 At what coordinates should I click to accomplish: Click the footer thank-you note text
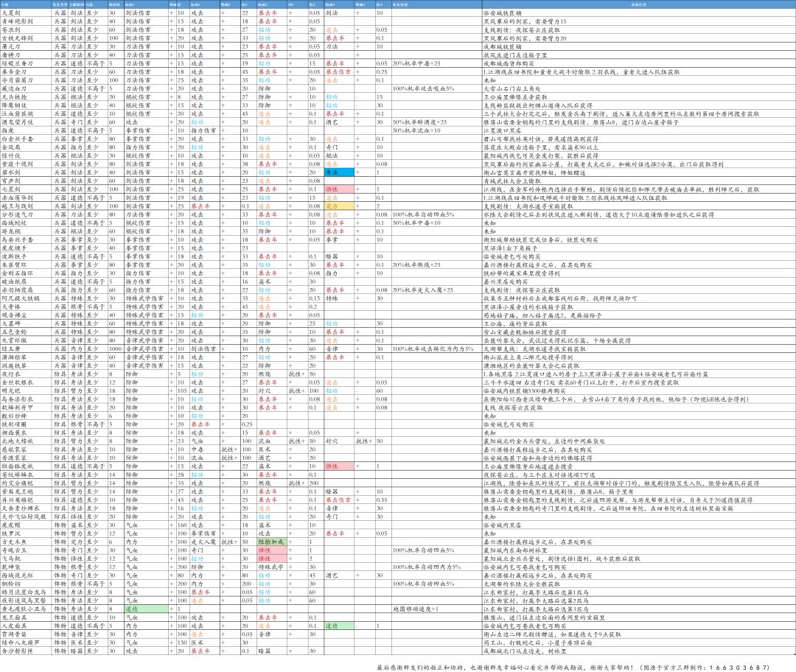[573, 667]
